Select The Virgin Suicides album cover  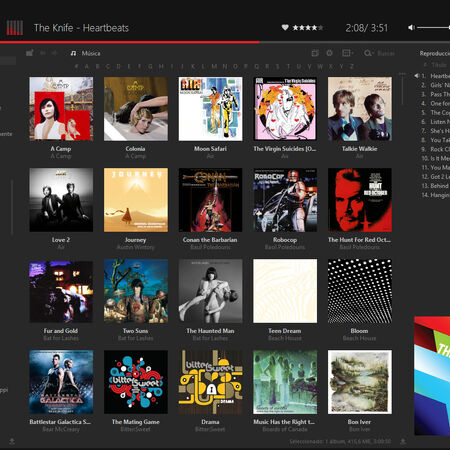(x=285, y=109)
